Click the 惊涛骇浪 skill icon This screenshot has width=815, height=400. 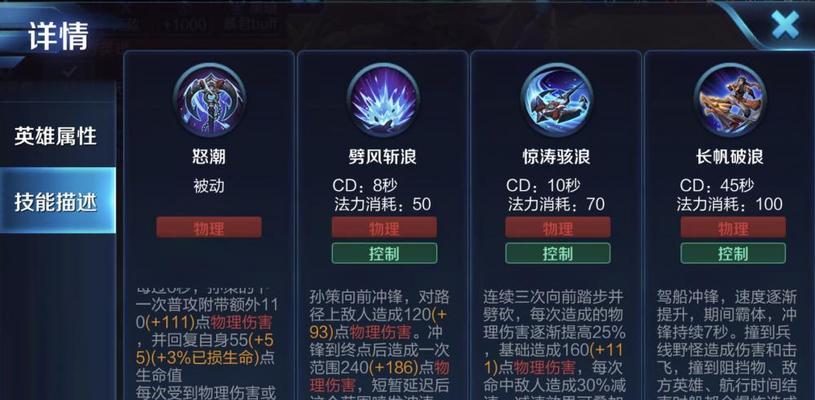(557, 100)
